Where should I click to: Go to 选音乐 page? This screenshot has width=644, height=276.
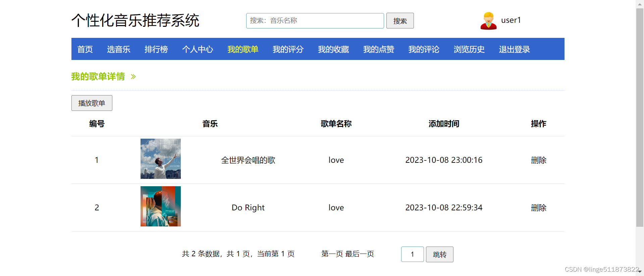tap(118, 49)
